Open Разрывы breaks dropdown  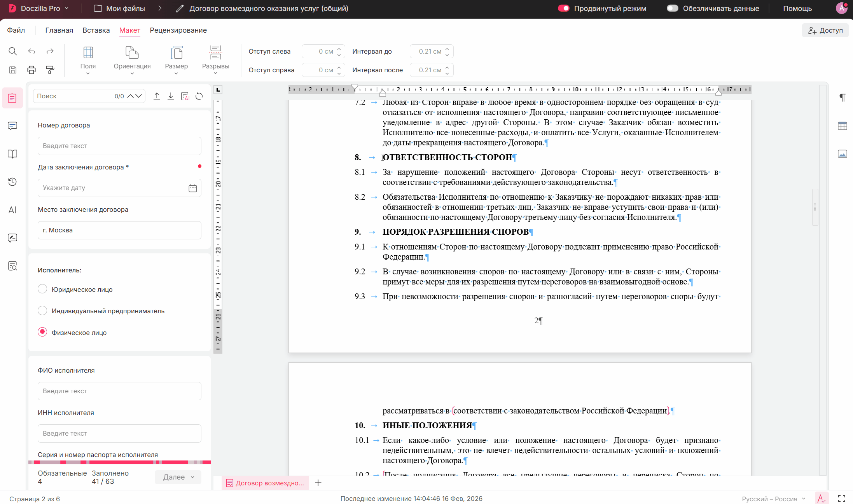[215, 60]
